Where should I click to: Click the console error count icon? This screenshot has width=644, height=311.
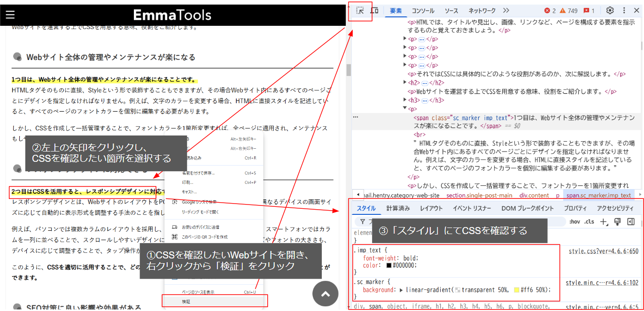coord(546,10)
